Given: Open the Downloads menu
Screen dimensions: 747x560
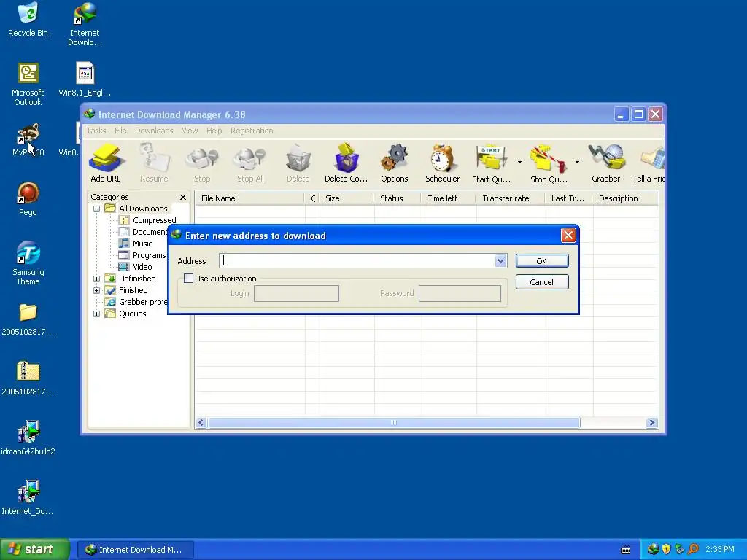Looking at the screenshot, I should (x=154, y=131).
